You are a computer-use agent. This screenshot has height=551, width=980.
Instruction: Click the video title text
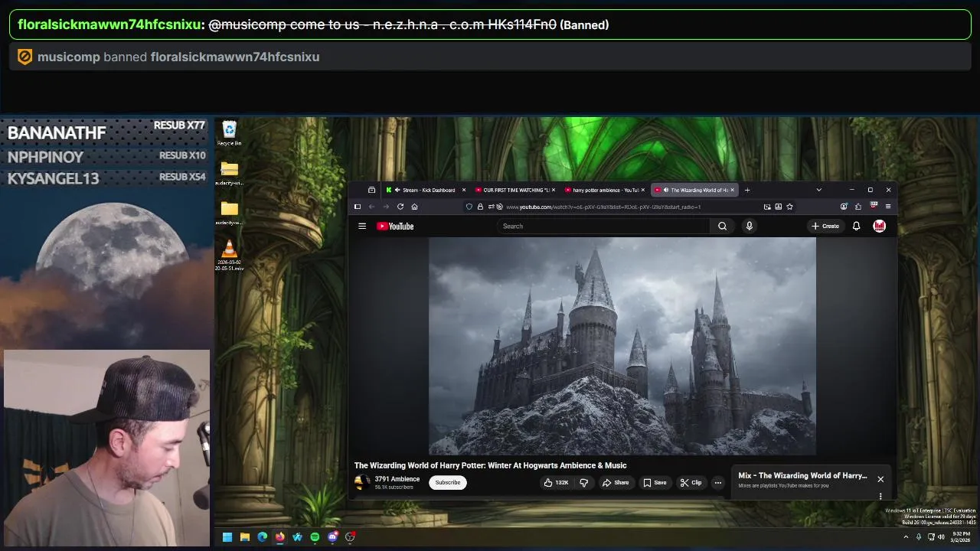coord(490,465)
